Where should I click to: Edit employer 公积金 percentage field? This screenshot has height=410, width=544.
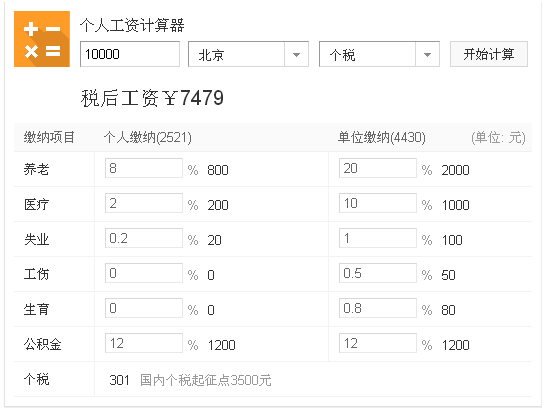point(377,343)
